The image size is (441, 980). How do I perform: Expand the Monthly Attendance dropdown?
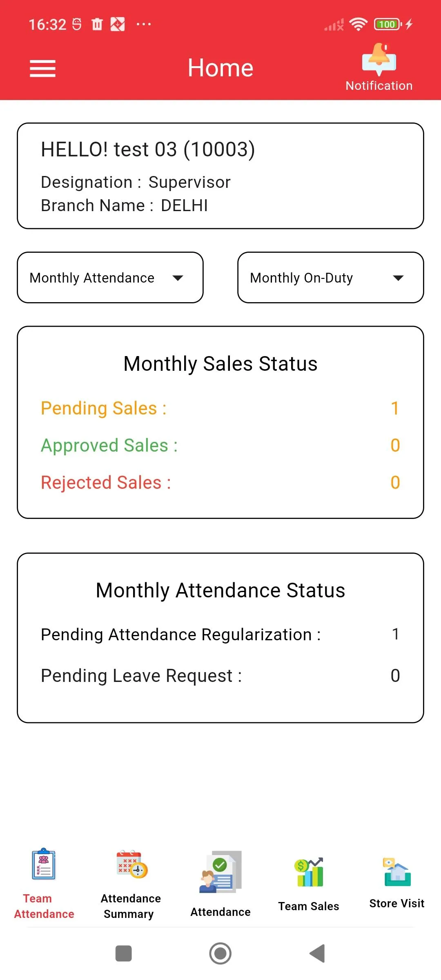pos(110,278)
